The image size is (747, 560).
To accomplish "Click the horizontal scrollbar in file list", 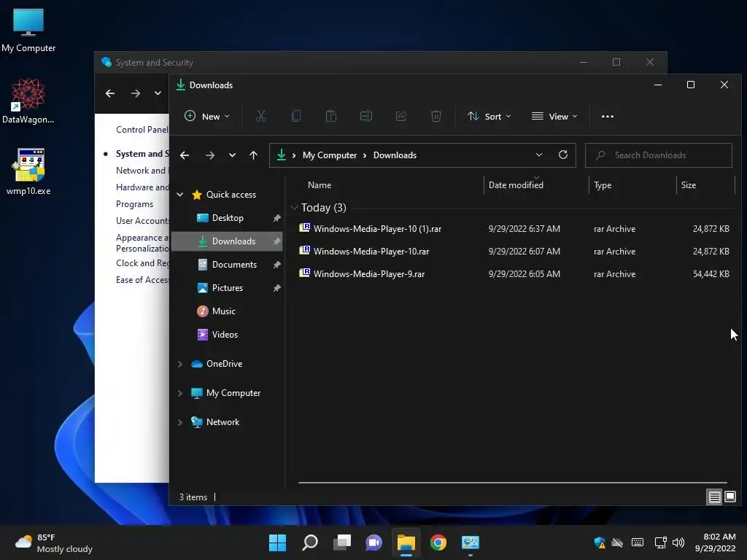I will coord(513,483).
